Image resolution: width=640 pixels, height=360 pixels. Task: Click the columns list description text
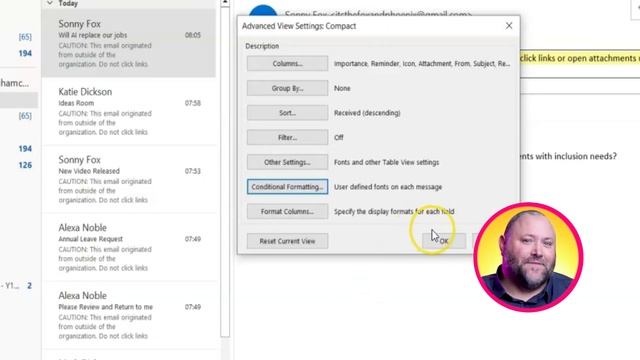tap(422, 64)
